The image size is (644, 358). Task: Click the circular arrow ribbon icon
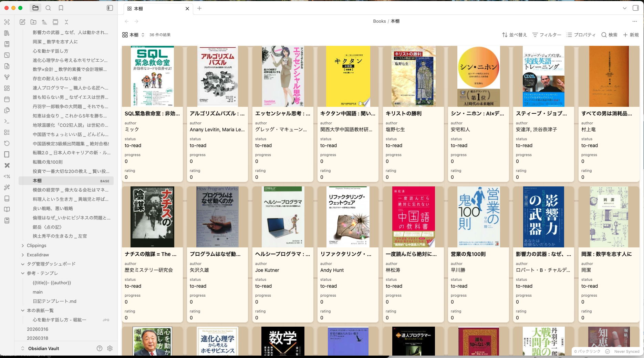[x=7, y=143]
